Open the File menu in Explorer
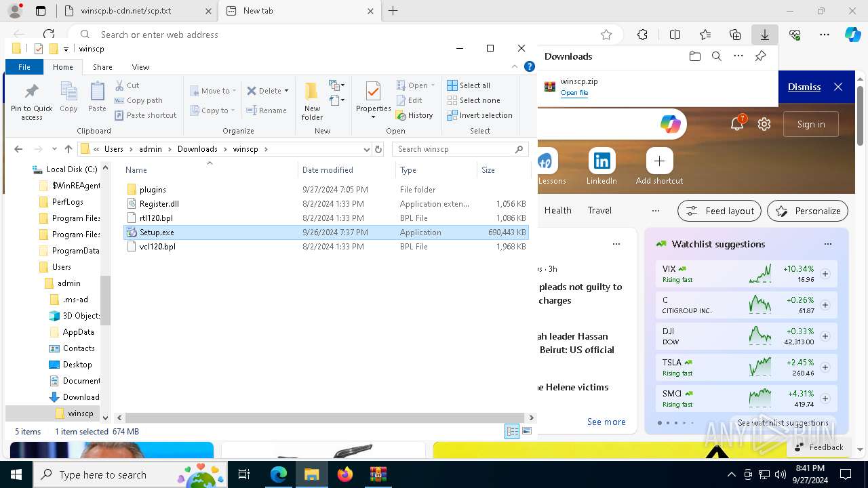This screenshot has width=868, height=488. click(x=24, y=67)
